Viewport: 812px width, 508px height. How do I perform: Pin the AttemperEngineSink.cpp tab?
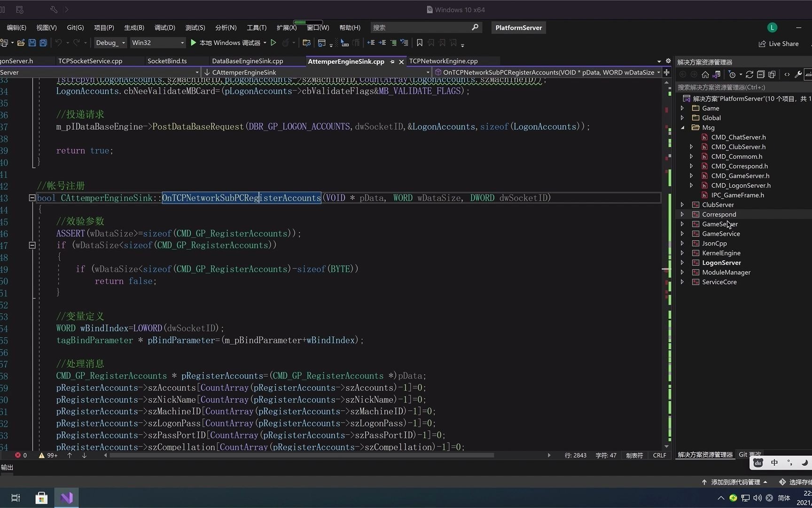coord(392,61)
